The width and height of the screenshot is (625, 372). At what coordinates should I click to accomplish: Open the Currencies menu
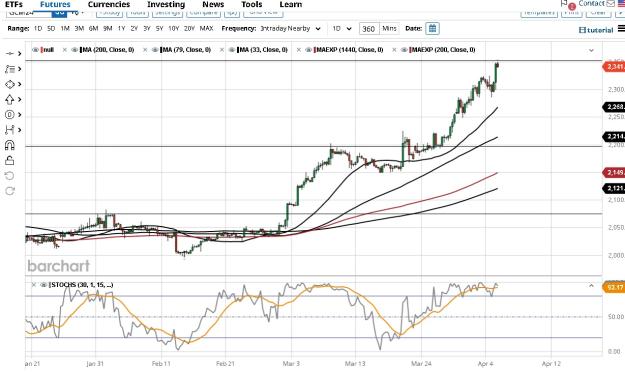109,4
